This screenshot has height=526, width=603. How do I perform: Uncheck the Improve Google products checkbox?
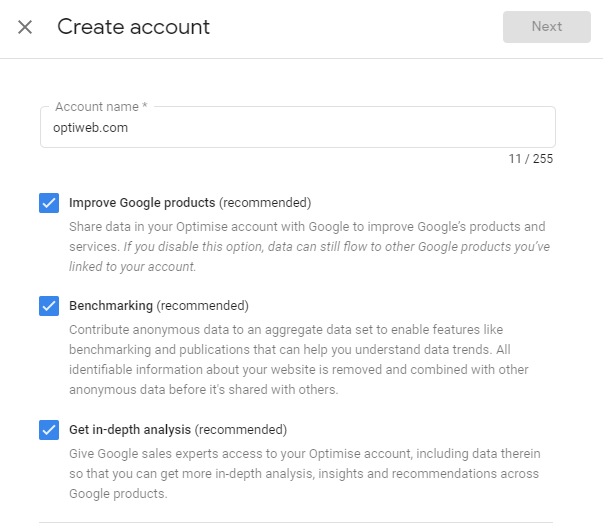pos(49,203)
